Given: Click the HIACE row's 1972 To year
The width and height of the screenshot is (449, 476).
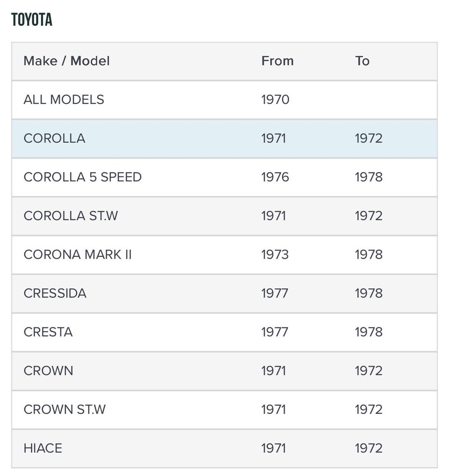Looking at the screenshot, I should click(x=369, y=448).
